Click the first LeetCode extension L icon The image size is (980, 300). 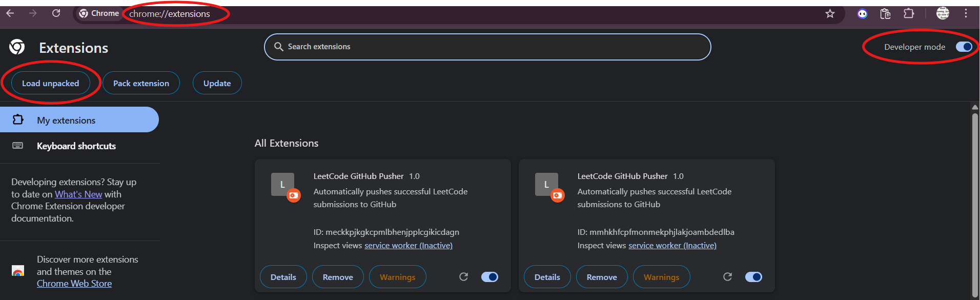click(x=282, y=185)
